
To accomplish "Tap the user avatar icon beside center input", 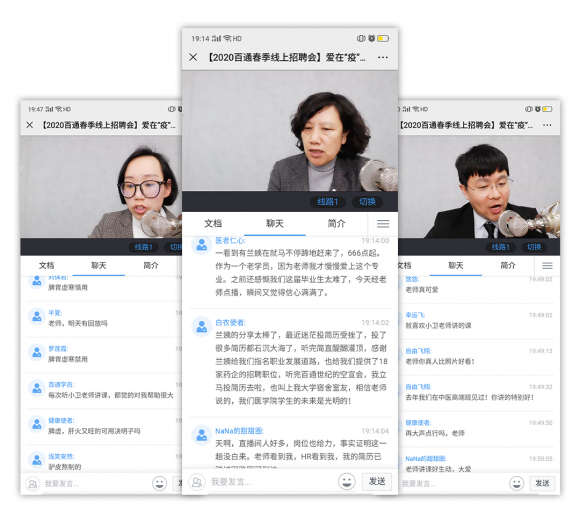I will coord(197,482).
